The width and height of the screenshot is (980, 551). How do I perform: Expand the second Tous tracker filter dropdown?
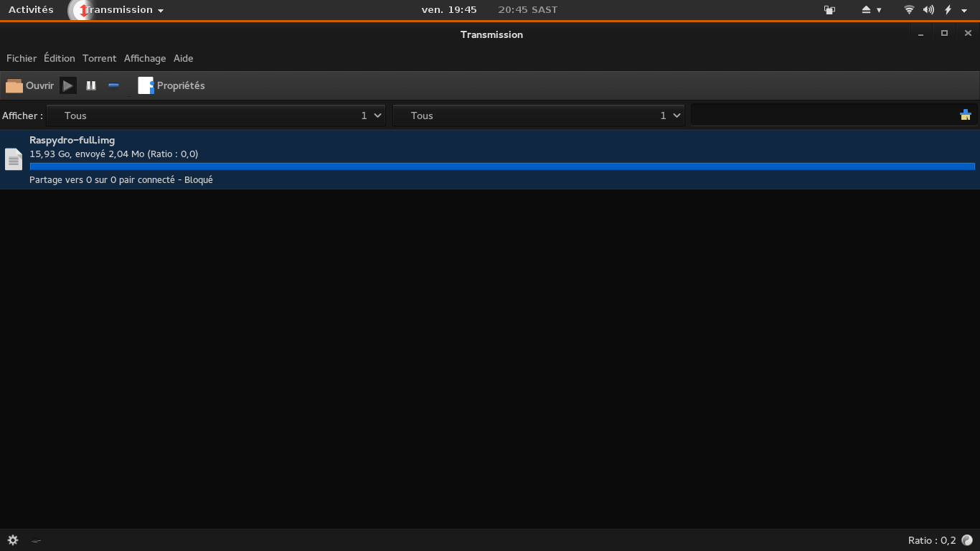(x=538, y=116)
